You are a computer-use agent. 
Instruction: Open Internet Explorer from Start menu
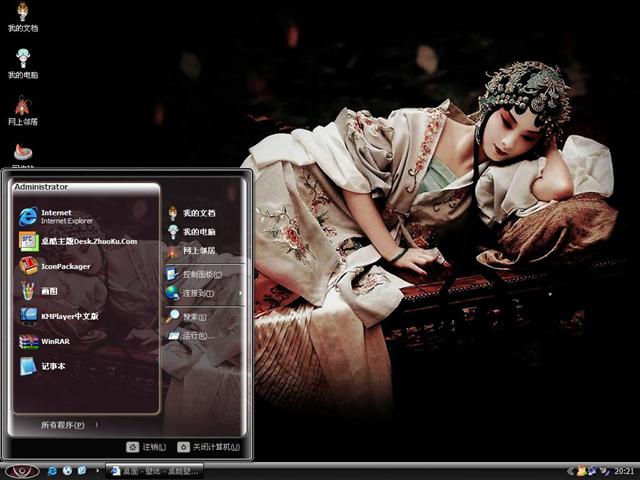coord(60,216)
